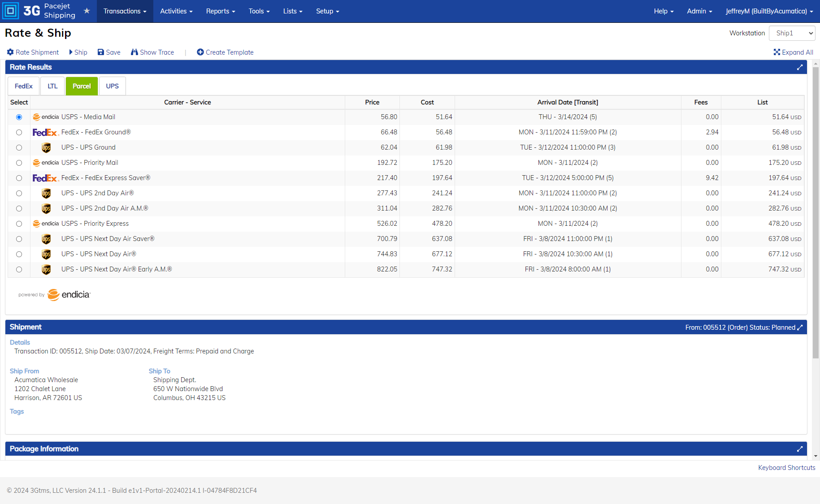Click endicia logo on USPS Priority Express row
Screen dimensions: 820x504
(46, 224)
